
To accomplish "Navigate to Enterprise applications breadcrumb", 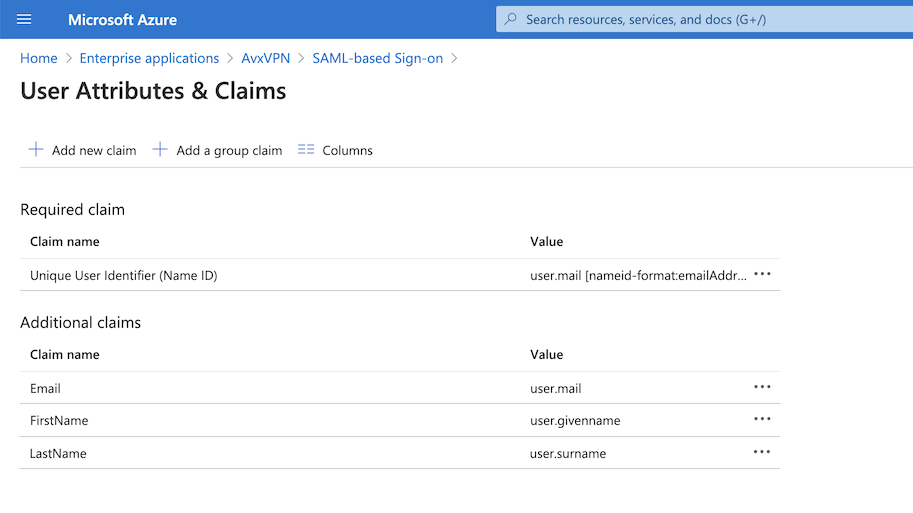I will coord(149,58).
